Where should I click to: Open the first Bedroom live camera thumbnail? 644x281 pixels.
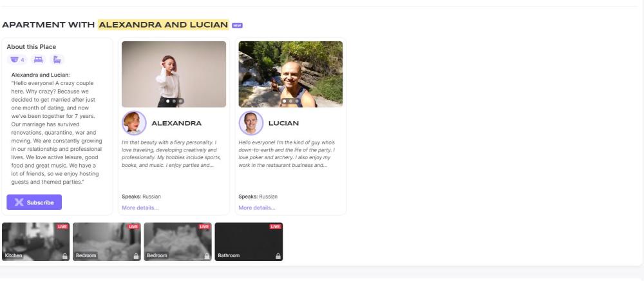coord(107,242)
